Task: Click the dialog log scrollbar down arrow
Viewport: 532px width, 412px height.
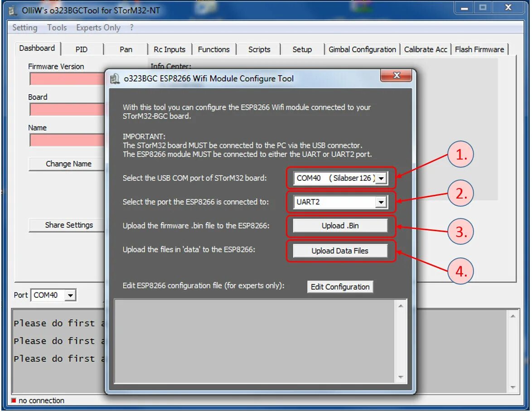Action: pos(401,378)
